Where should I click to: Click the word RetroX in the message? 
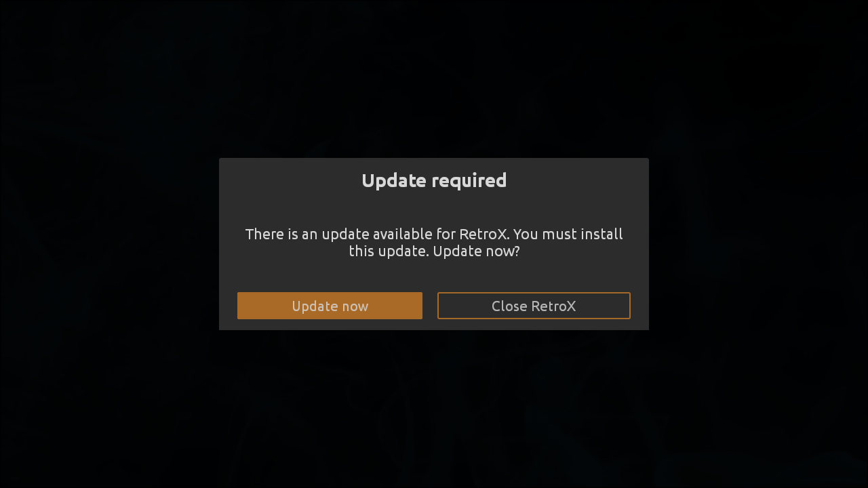(x=484, y=234)
